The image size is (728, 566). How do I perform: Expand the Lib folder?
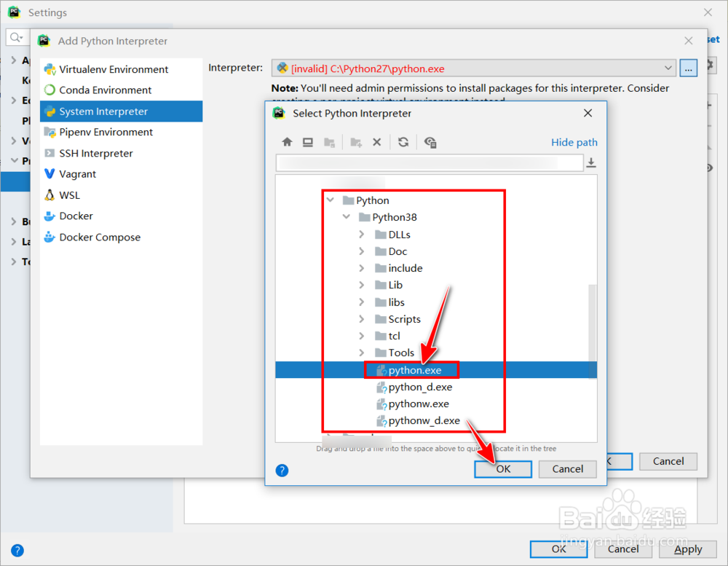tap(362, 285)
